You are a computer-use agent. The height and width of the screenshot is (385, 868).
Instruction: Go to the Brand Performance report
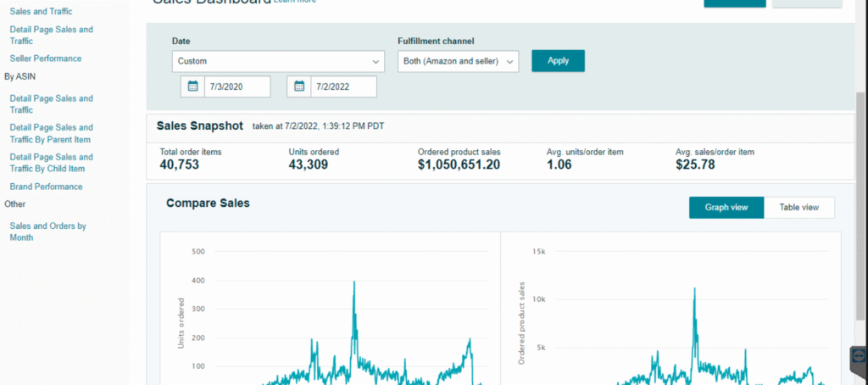47,187
